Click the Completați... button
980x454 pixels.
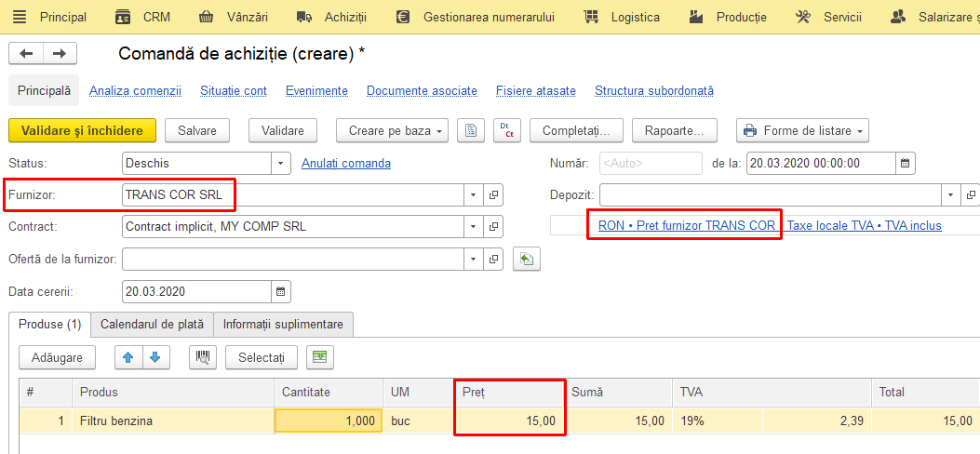576,130
